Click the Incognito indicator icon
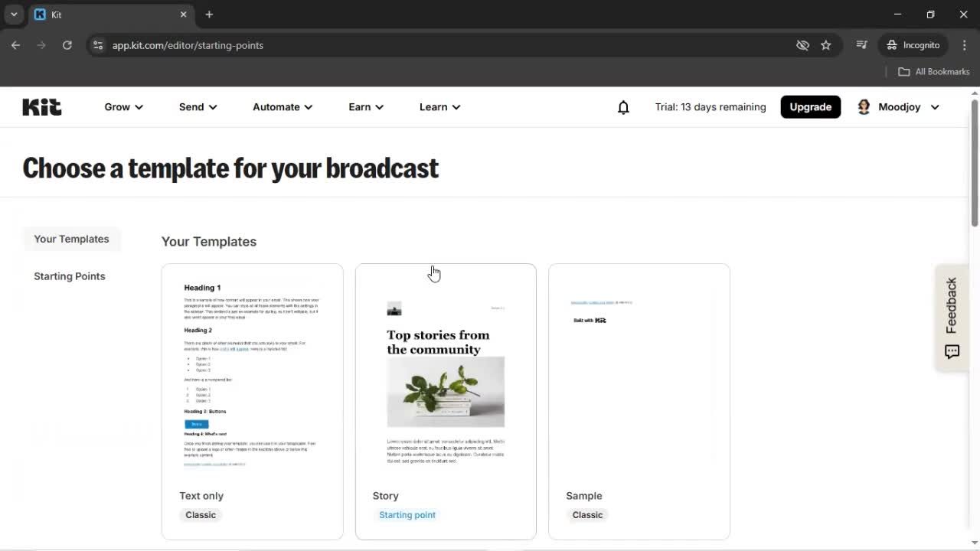980x551 pixels. (x=890, y=45)
